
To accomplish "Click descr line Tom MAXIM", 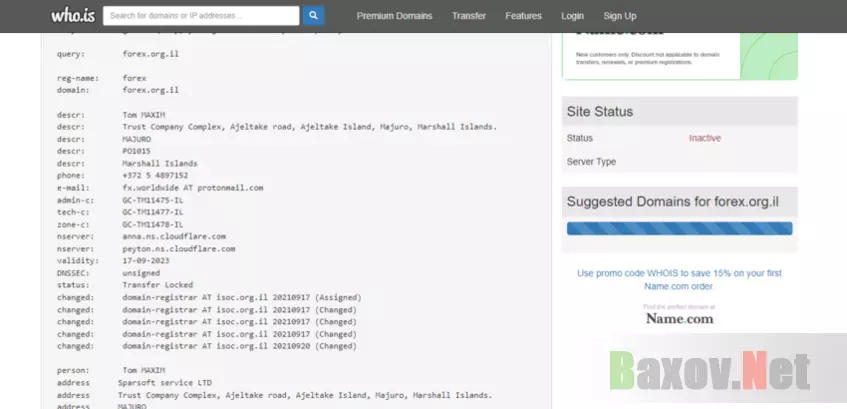I will point(144,115).
